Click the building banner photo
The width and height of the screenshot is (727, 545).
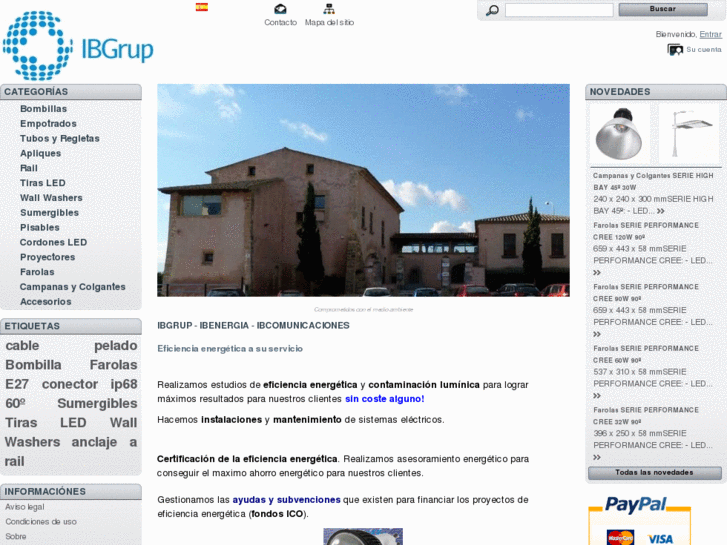click(363, 190)
